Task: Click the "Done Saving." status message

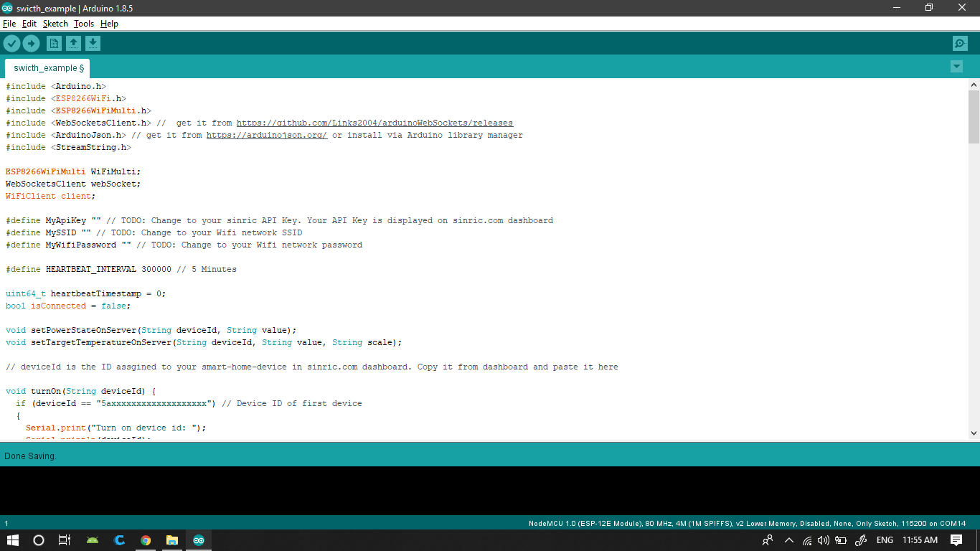Action: pos(30,456)
